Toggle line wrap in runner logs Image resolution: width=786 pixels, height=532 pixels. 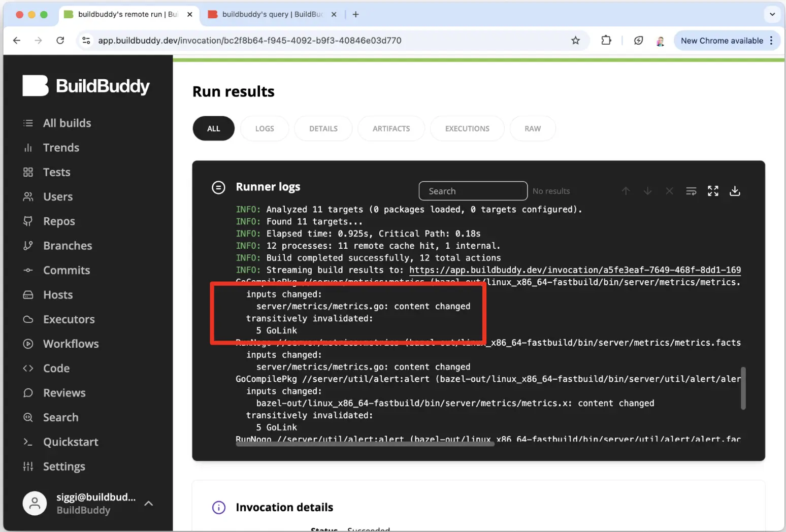point(691,191)
